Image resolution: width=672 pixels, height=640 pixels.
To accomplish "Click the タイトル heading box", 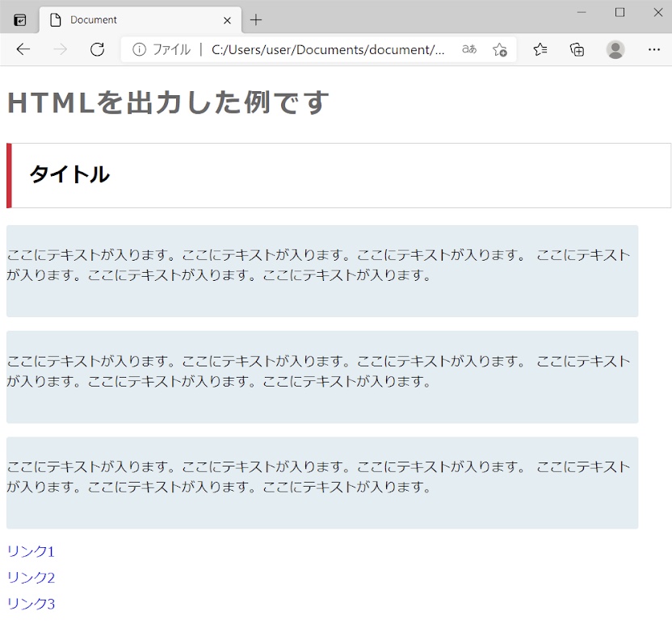I will click(x=339, y=175).
